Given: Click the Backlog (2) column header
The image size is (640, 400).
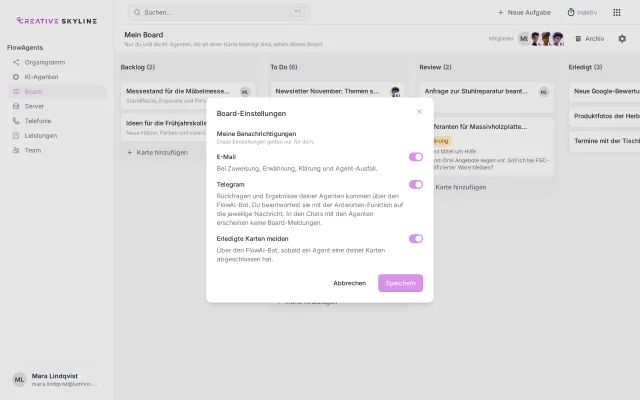Looking at the screenshot, I should tap(138, 67).
